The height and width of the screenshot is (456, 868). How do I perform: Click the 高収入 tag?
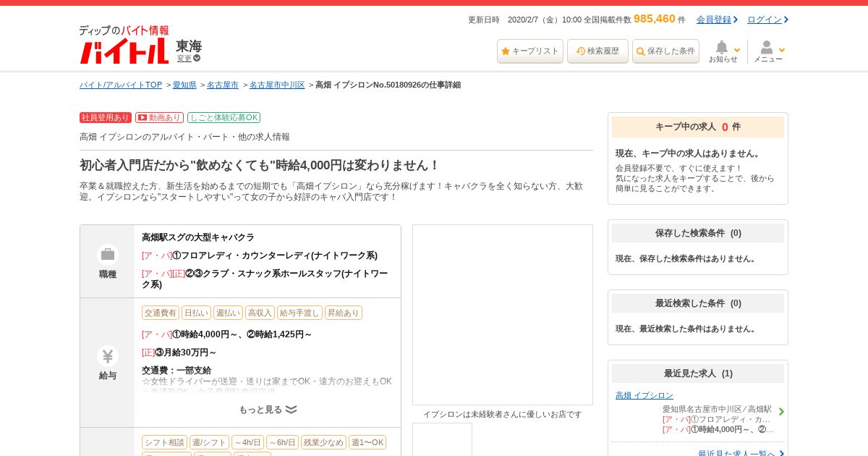click(260, 313)
